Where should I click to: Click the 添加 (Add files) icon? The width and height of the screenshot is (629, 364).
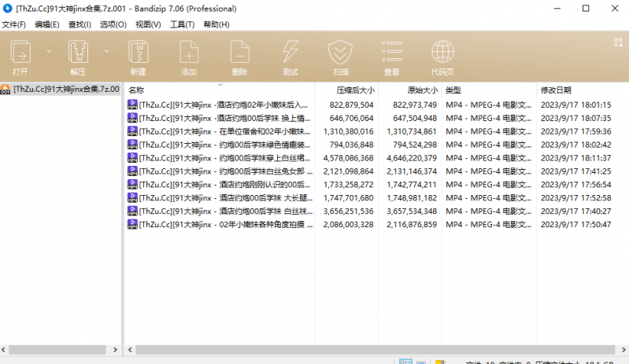(189, 52)
